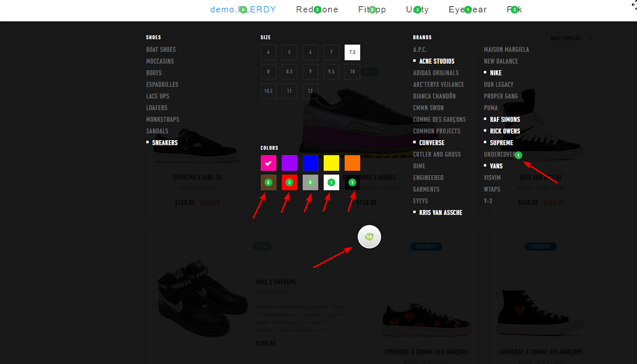
Task: Select size 7
Action: click(332, 53)
